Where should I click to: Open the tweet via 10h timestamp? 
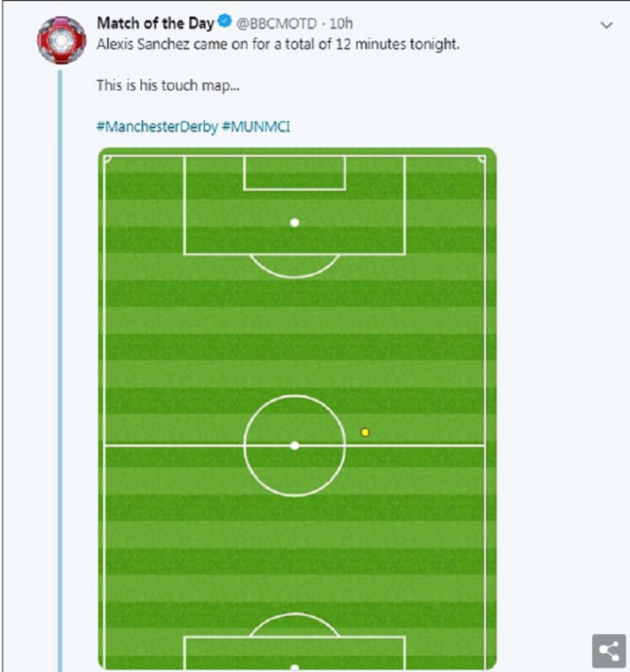pos(341,24)
